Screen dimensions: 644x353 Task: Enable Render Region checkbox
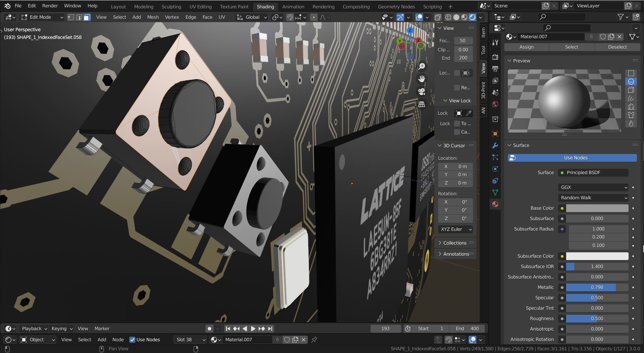coord(457,88)
